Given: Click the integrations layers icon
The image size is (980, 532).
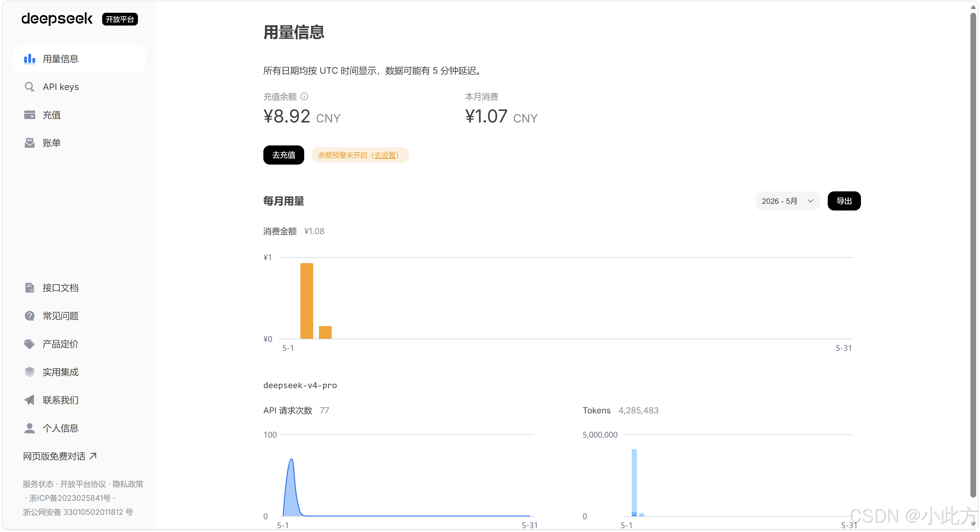Looking at the screenshot, I should click(29, 372).
